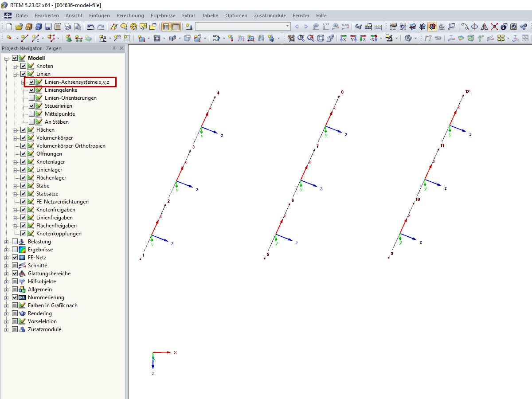
Task: Print the graphic with printer icon
Action: point(67,27)
